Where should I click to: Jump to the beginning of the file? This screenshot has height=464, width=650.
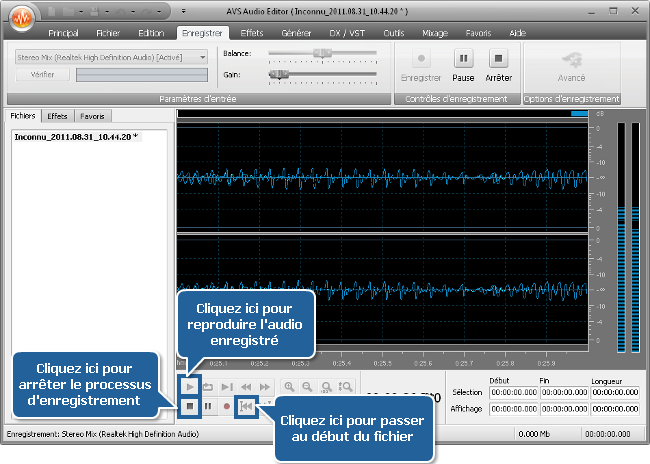246,407
